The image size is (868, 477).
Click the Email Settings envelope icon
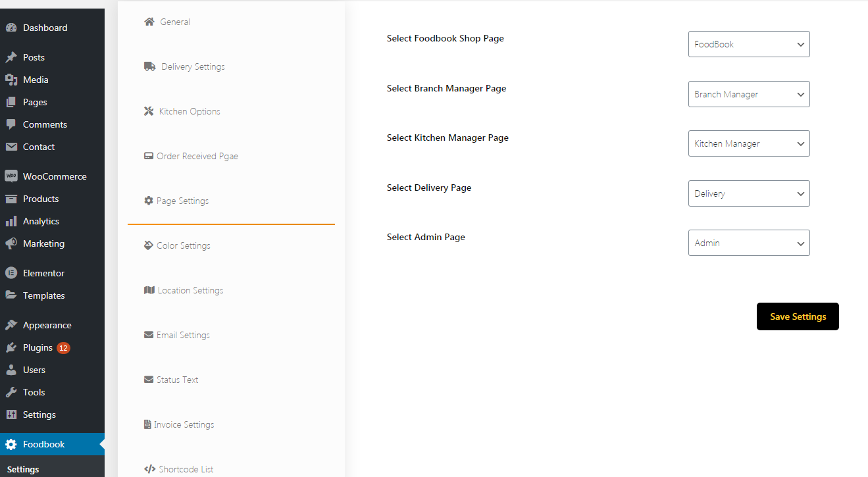[149, 335]
